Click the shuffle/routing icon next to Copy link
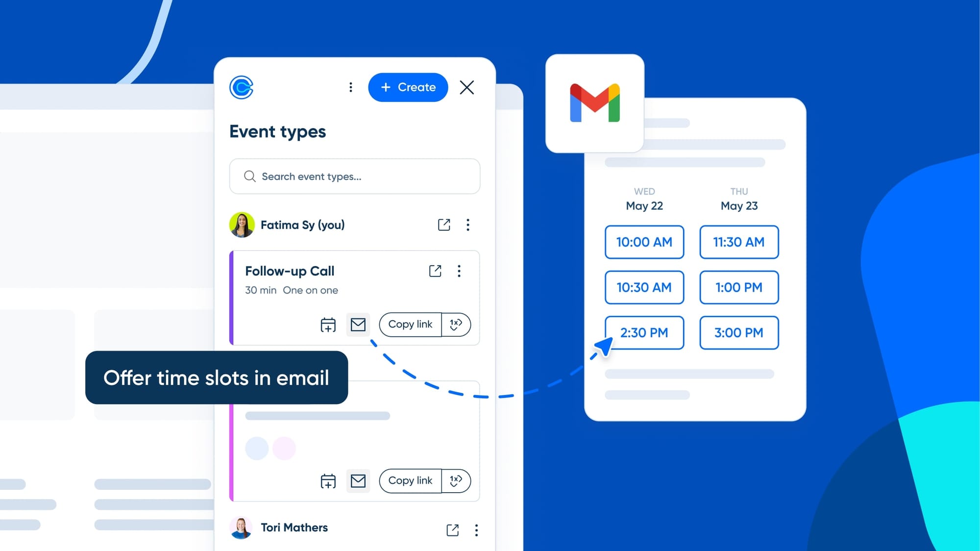The width and height of the screenshot is (980, 551). pyautogui.click(x=456, y=324)
